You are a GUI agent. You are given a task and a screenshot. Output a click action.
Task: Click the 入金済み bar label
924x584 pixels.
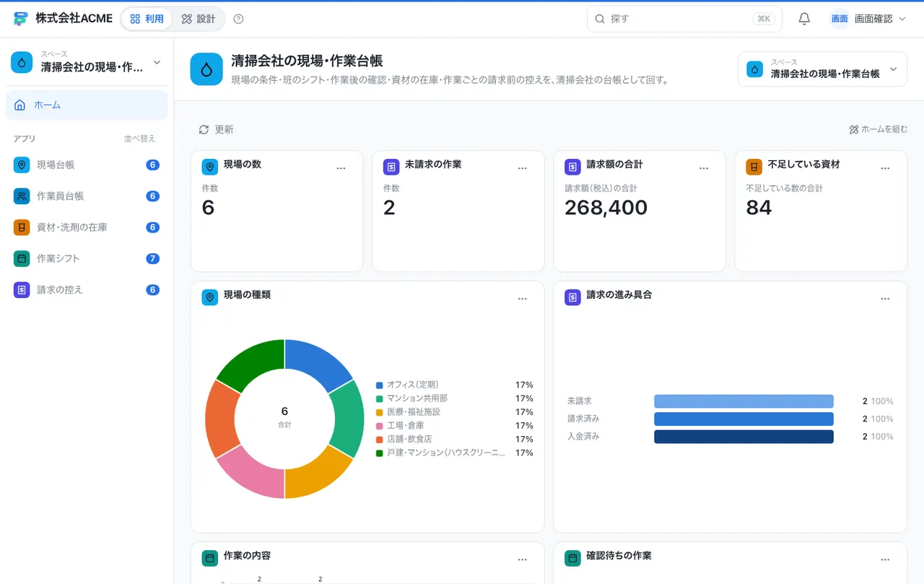(x=583, y=437)
